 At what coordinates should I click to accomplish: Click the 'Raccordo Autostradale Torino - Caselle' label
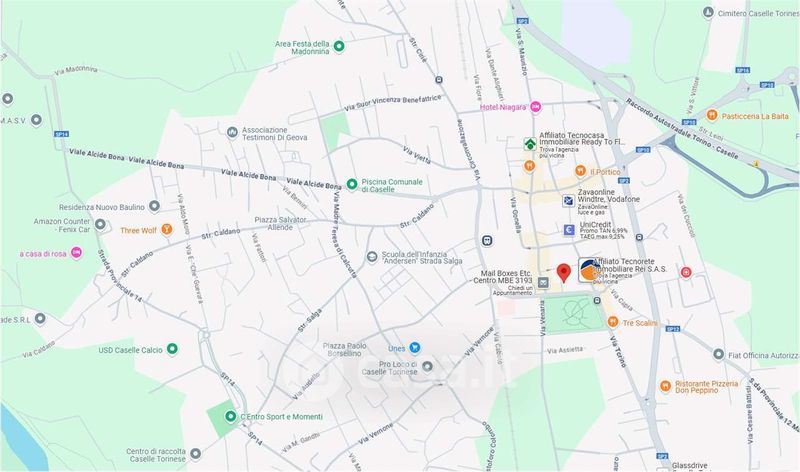coord(682,128)
